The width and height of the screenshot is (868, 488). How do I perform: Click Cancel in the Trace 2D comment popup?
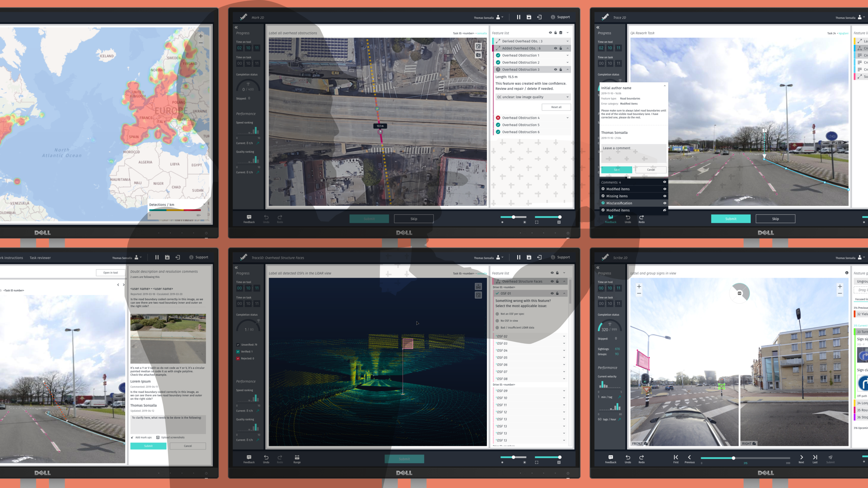(651, 170)
